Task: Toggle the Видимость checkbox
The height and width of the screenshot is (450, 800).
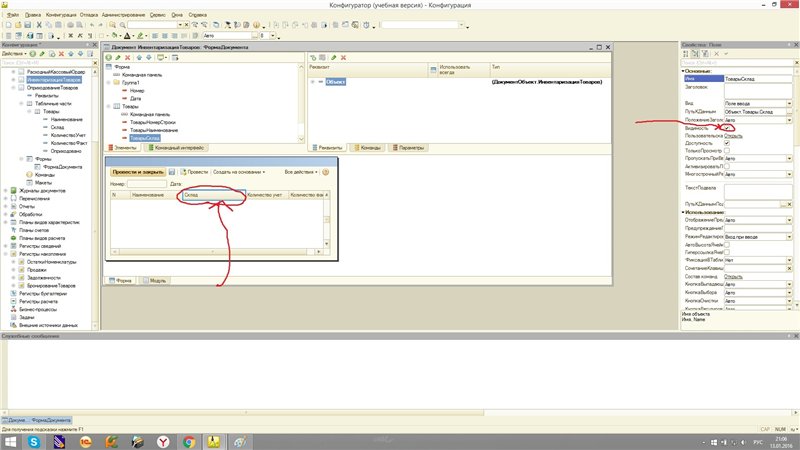Action: 727,129
